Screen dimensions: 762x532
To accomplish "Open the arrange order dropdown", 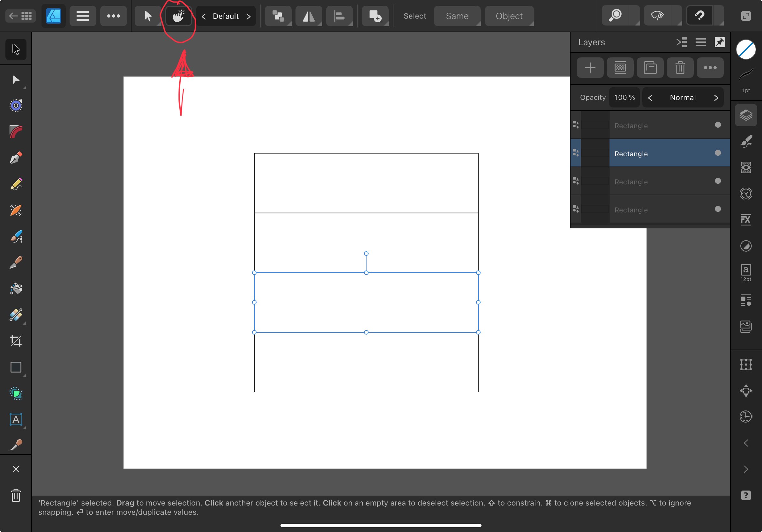I will pyautogui.click(x=278, y=16).
